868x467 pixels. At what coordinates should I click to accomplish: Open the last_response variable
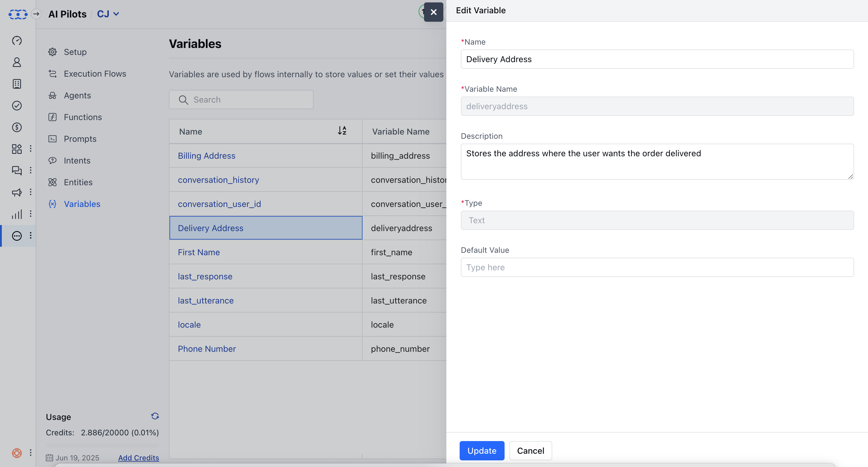coord(205,276)
